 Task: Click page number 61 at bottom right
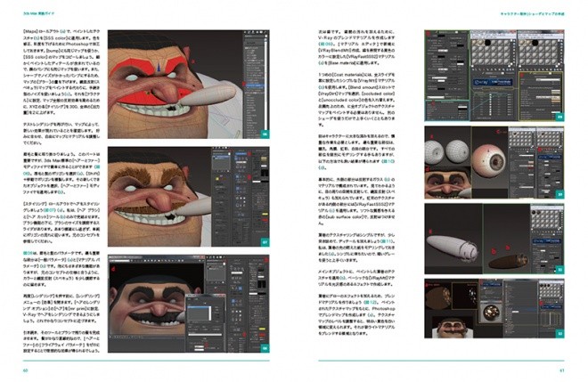pos(562,370)
